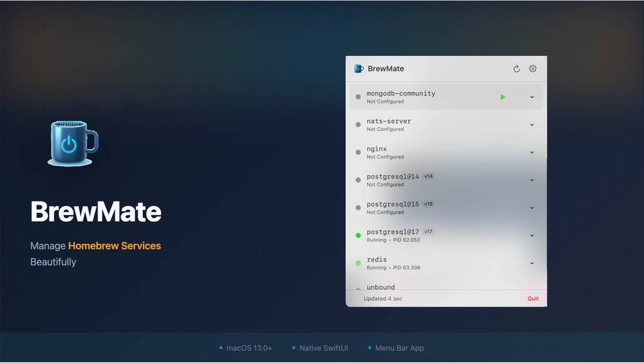
Task: Expand the postgresql@15 row chevron
Action: coord(532,208)
